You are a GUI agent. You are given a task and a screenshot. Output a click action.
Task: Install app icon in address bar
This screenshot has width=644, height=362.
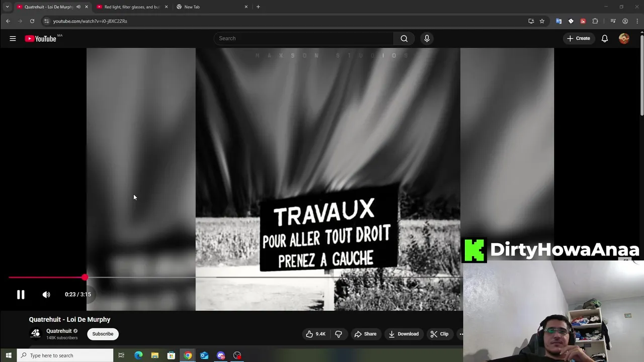(531, 21)
